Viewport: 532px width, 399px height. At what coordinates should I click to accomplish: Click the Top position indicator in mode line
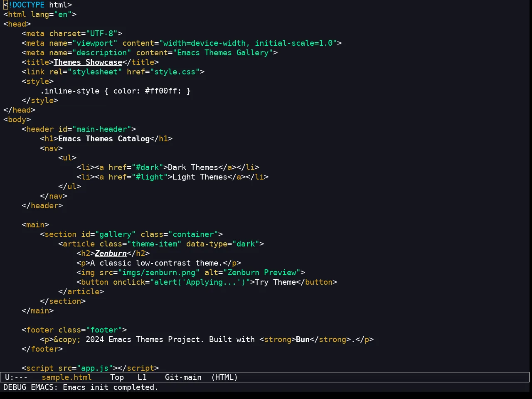[117, 377]
